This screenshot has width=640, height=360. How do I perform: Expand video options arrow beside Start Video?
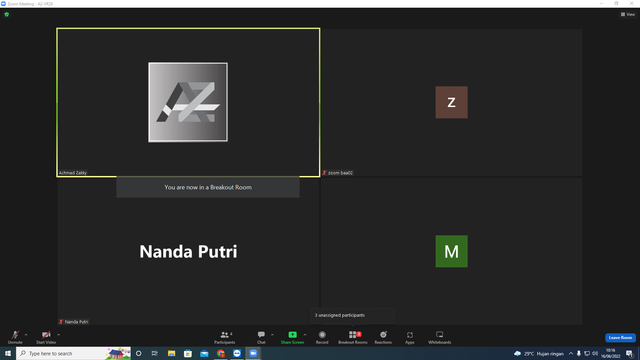[x=59, y=335]
